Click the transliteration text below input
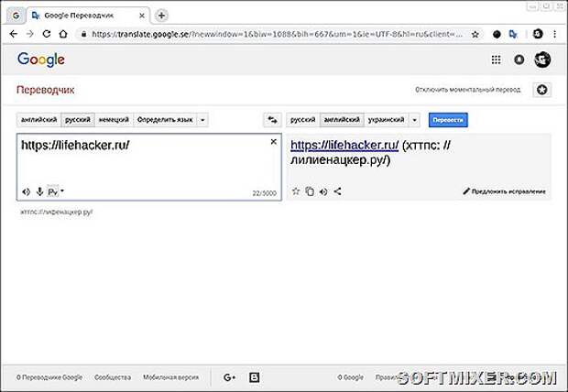 pos(57,212)
